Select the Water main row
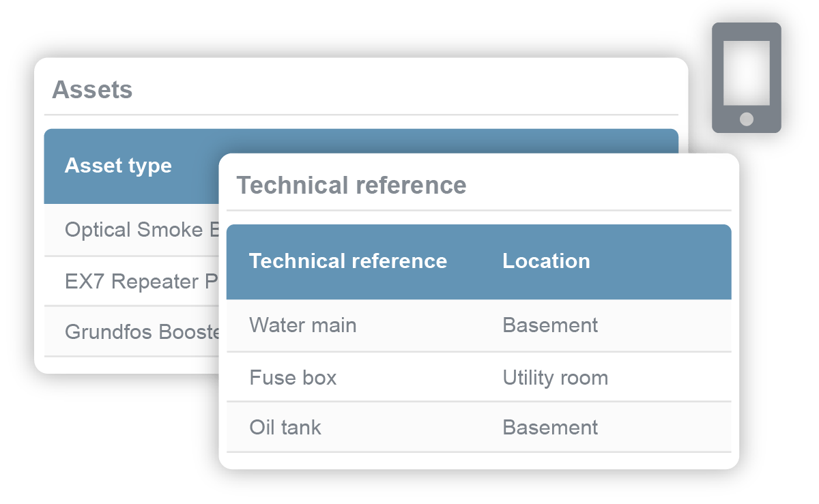819x504 pixels. click(303, 325)
